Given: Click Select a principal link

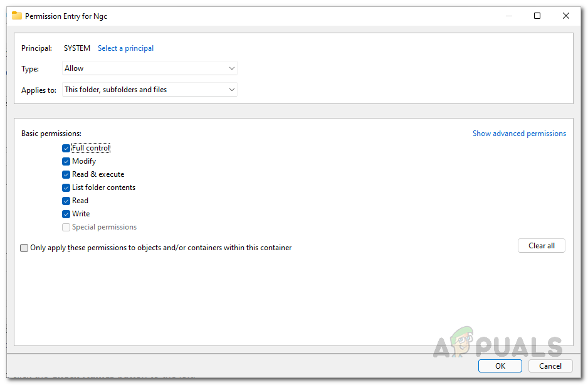Looking at the screenshot, I should tap(125, 48).
